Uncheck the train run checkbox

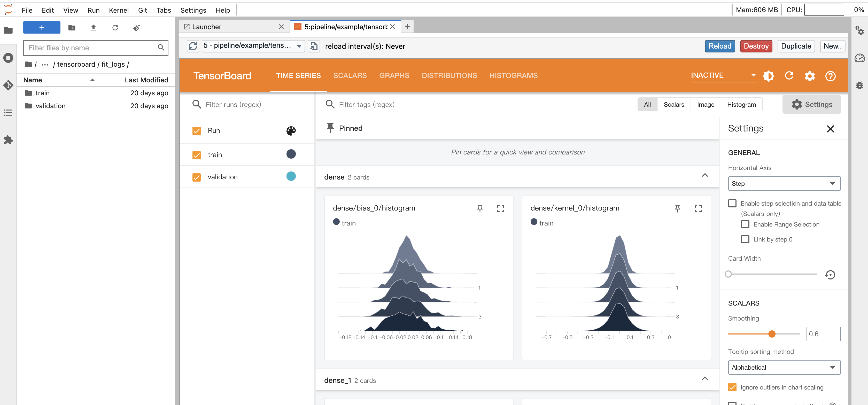tap(196, 155)
